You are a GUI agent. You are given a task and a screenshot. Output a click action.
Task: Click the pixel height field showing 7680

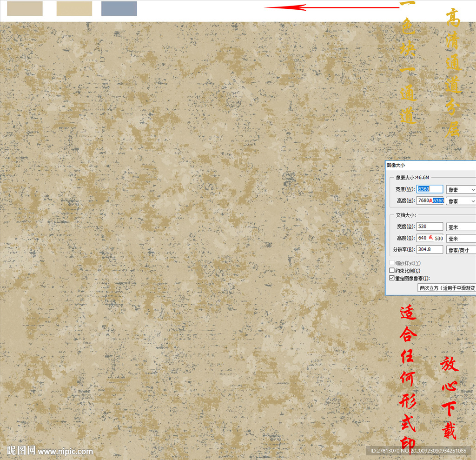pos(430,200)
